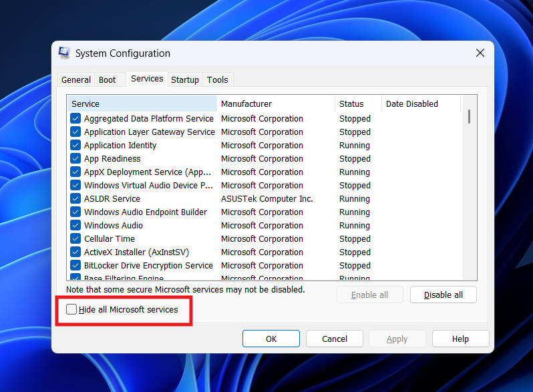
Task: Uncheck Aggregated Data Platform Service checkbox
Action: tap(75, 119)
